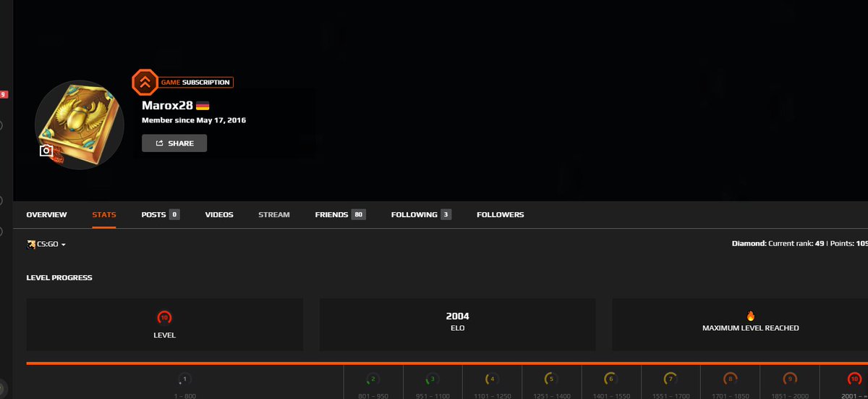Image resolution: width=868 pixels, height=399 pixels.
Task: Click the level 5 skill icon
Action: [x=550, y=379]
